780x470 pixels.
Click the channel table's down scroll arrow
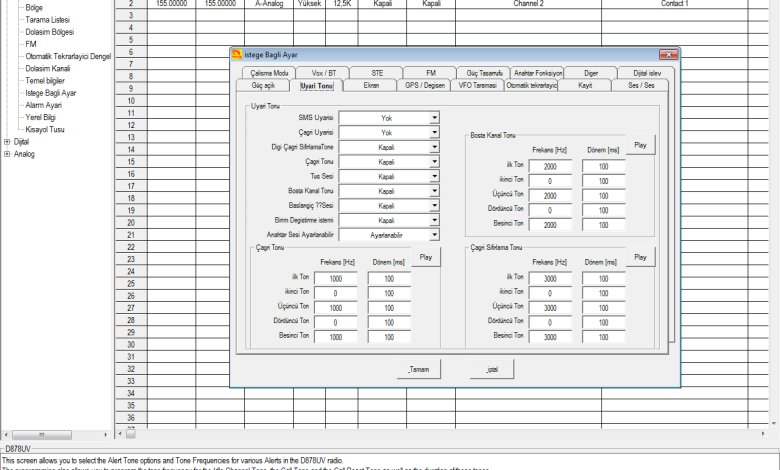(x=774, y=424)
